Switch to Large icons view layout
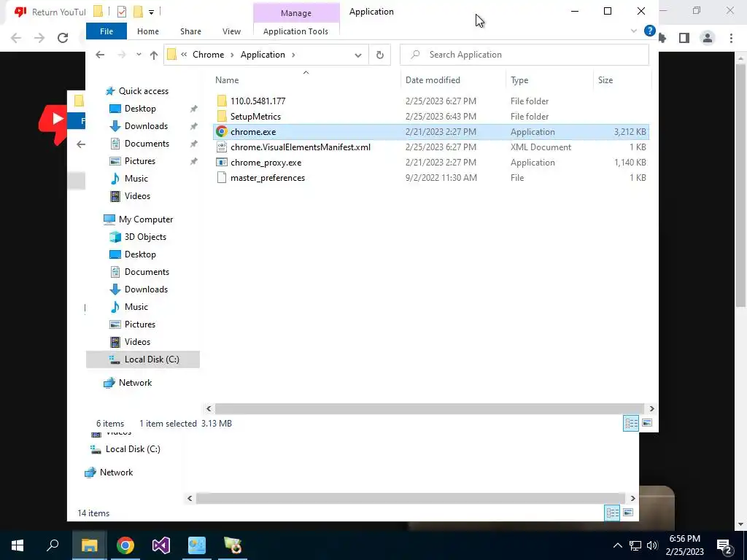This screenshot has width=747, height=560. [x=647, y=423]
